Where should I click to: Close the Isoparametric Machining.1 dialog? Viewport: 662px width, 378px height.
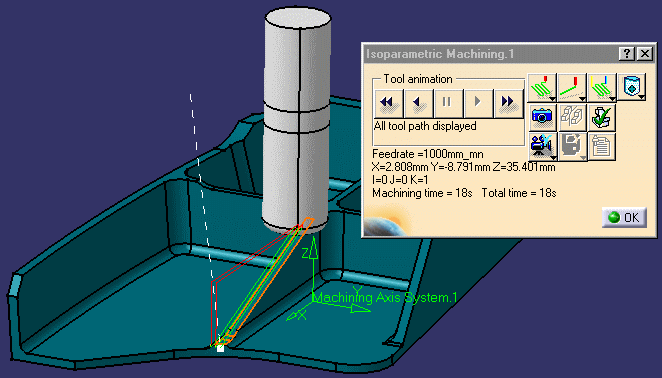(645, 54)
